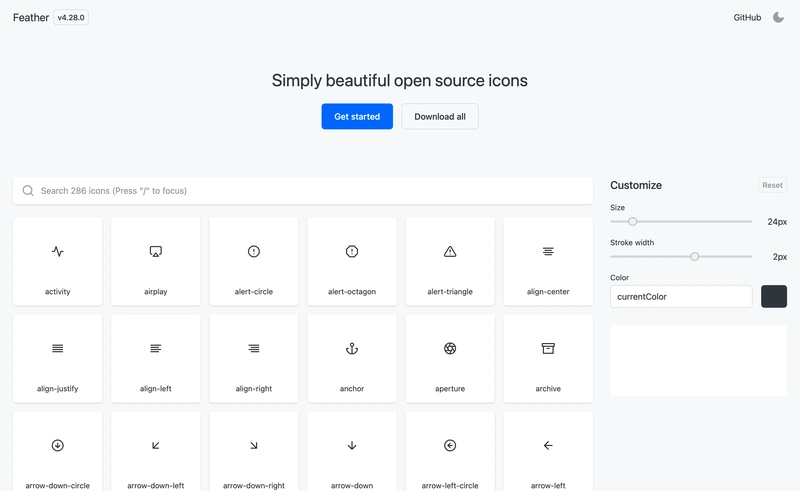
Task: Choose the alert-circle icon
Action: 254,261
